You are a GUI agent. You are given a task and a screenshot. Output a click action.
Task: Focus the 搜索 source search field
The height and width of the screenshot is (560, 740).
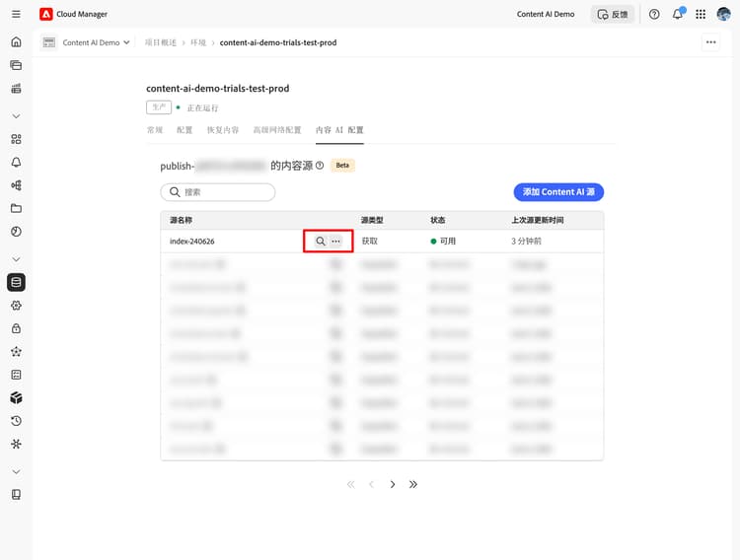pos(218,192)
